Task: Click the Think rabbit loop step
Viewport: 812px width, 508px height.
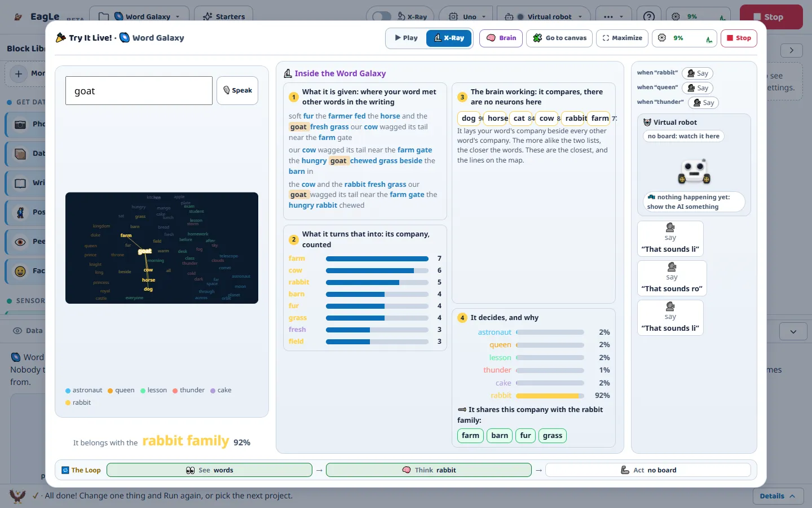Action: 429,470
